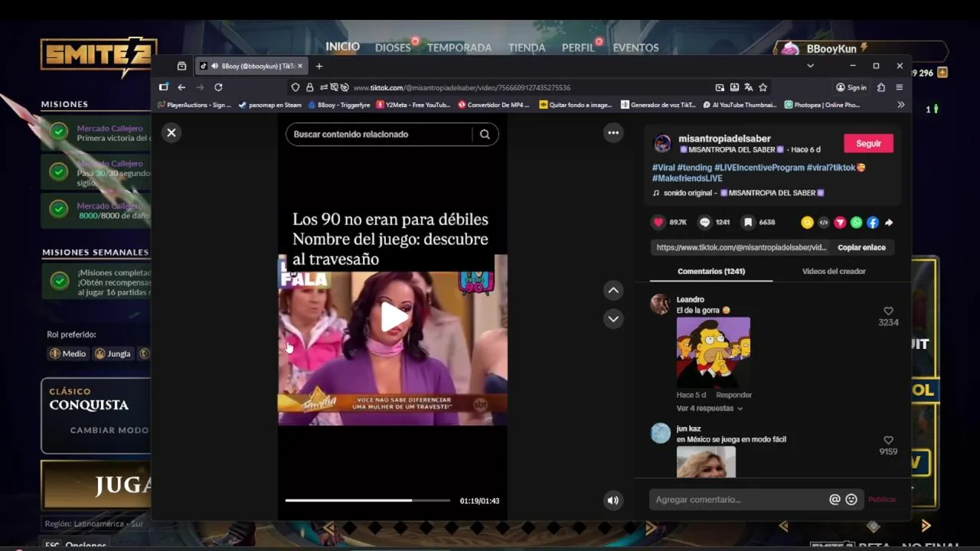This screenshot has height=551, width=980.
Task: Open the #LIVEIncentiveProgram hashtag
Action: pyautogui.click(x=759, y=168)
